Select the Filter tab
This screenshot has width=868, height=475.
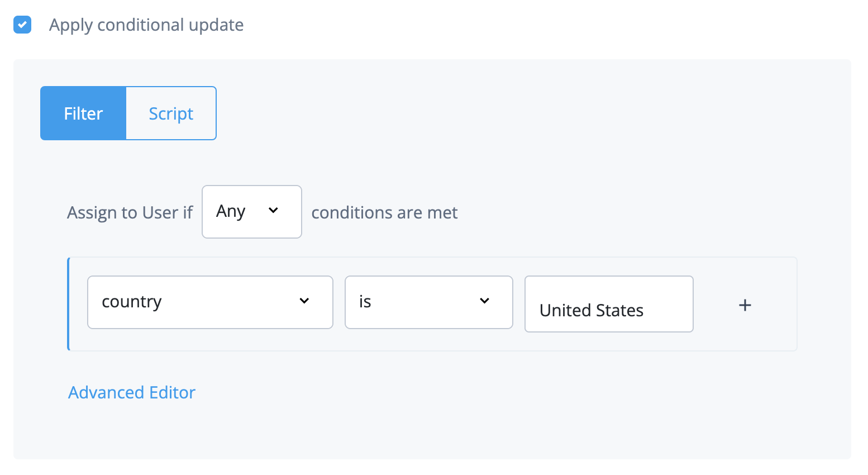click(x=83, y=113)
